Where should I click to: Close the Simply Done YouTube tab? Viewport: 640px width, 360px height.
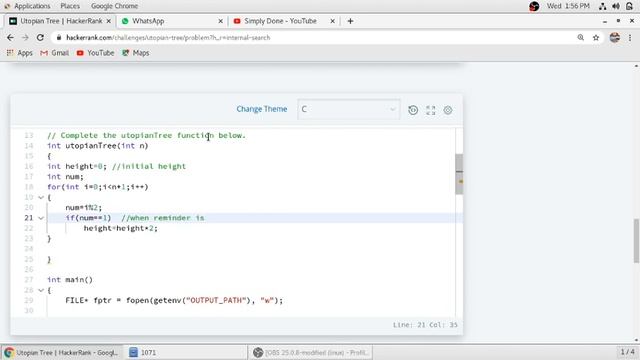click(x=332, y=21)
